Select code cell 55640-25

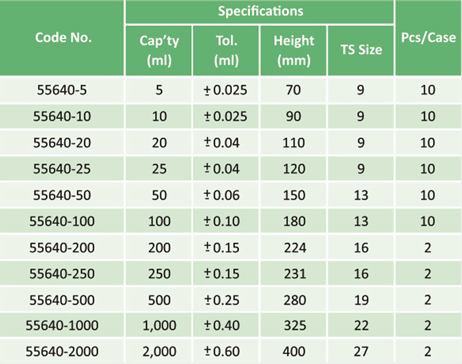coord(62,169)
